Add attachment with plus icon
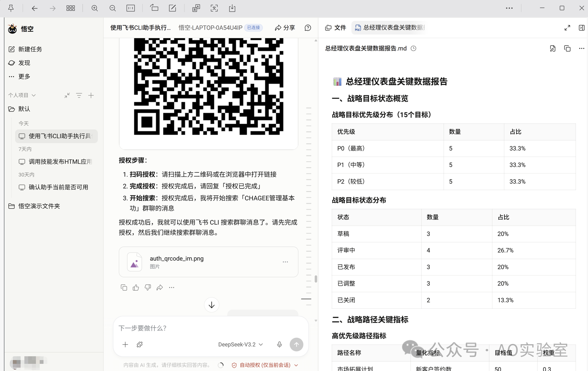This screenshot has width=588, height=371. (125, 344)
